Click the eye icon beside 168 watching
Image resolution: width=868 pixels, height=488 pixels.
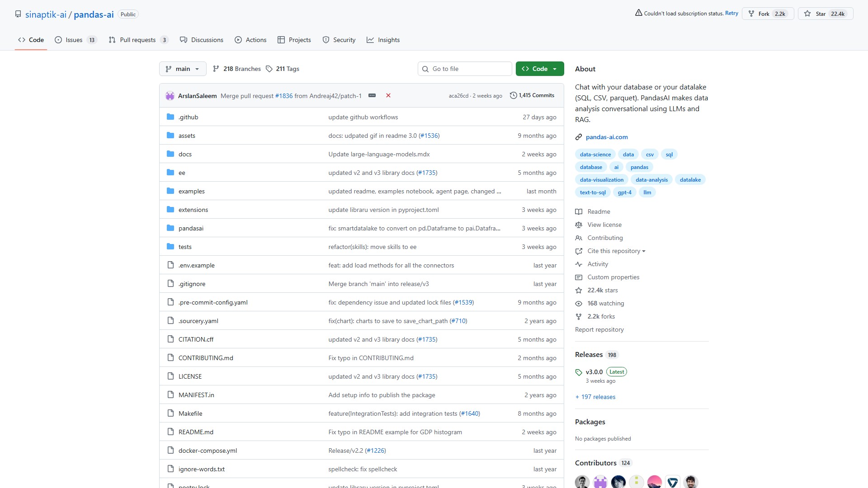[578, 303]
